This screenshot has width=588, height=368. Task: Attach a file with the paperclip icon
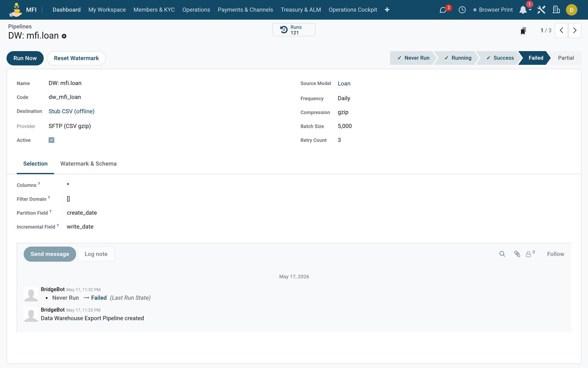pyautogui.click(x=517, y=254)
